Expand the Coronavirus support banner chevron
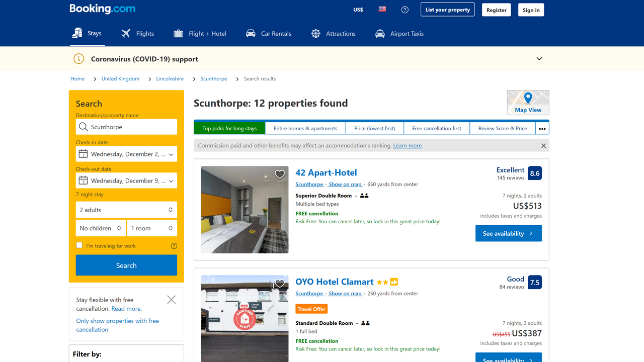 tap(539, 59)
